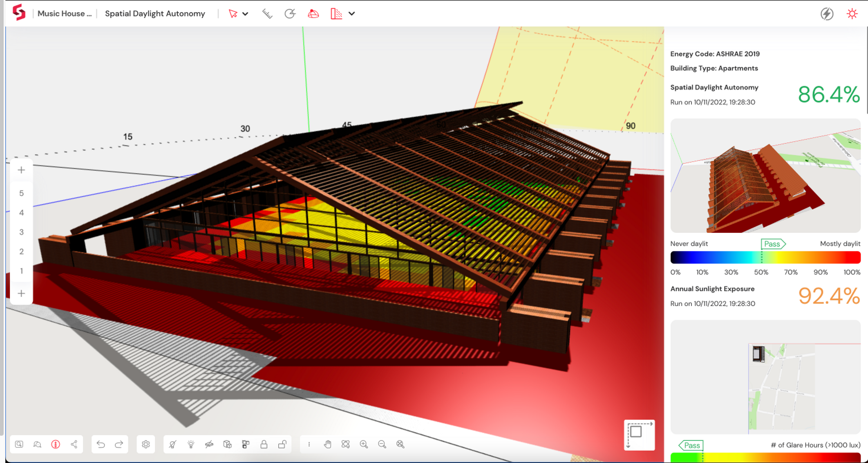Screen dimensions: 868x463
Task: Select the pan hand tool
Action: [x=328, y=444]
